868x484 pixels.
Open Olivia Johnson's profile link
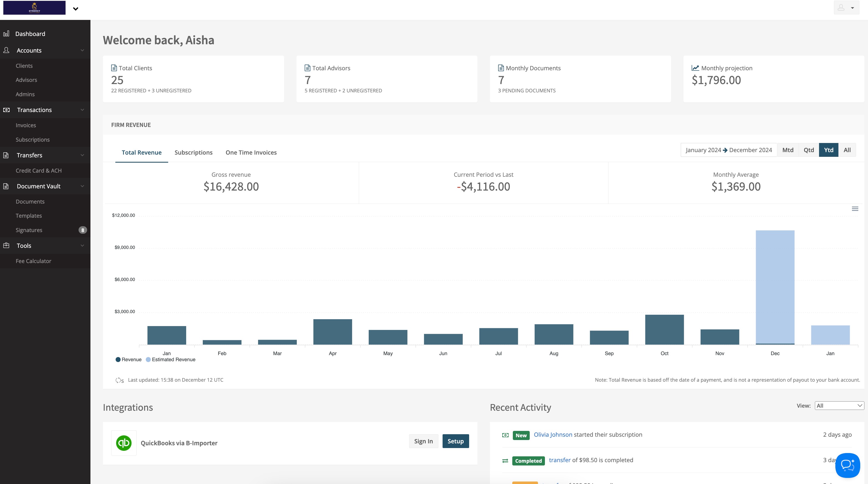[553, 435]
